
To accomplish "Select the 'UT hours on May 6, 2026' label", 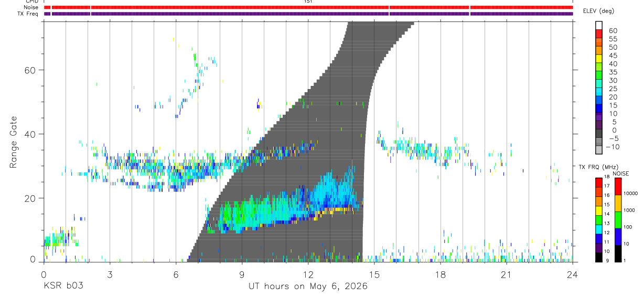I will 308,287.
